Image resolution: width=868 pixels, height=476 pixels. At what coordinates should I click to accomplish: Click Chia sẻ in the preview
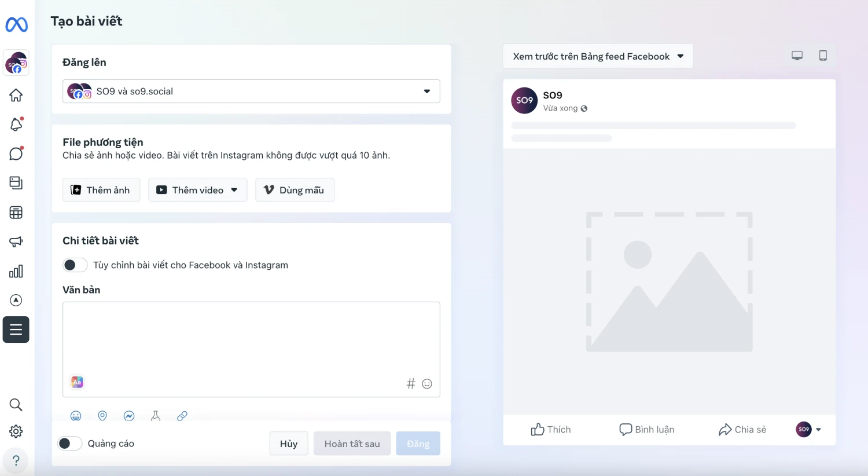click(x=742, y=429)
